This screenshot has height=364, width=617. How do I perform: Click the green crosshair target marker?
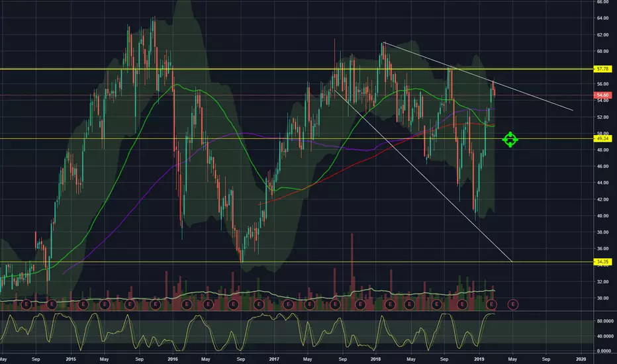coord(510,140)
